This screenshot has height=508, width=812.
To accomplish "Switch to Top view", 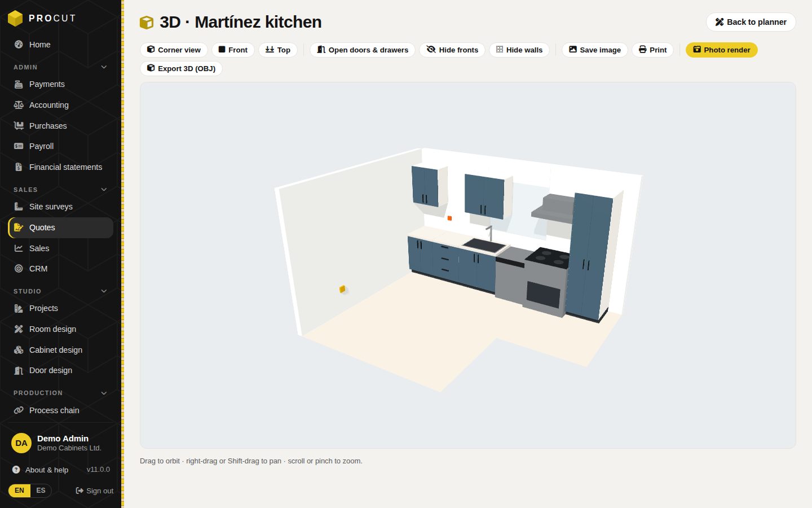I will click(x=278, y=50).
